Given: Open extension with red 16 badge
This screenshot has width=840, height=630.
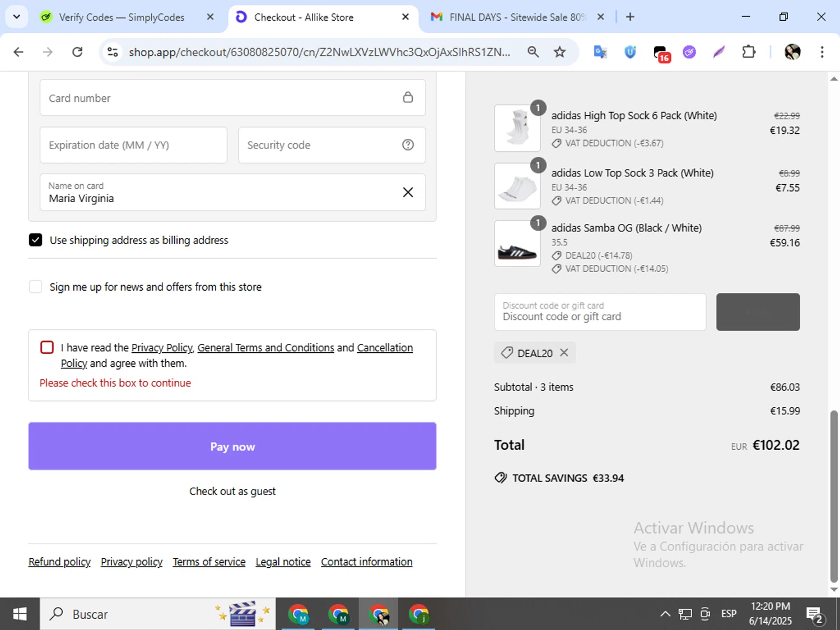Looking at the screenshot, I should click(x=661, y=53).
